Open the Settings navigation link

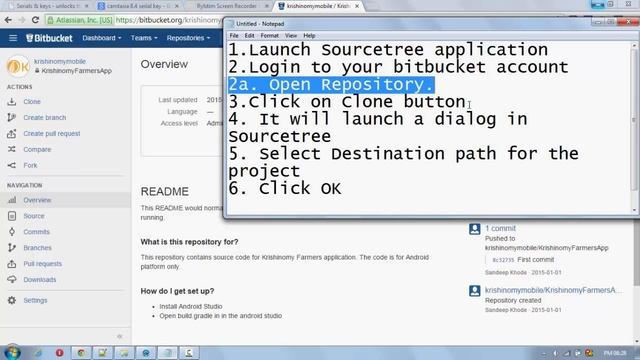[35, 300]
